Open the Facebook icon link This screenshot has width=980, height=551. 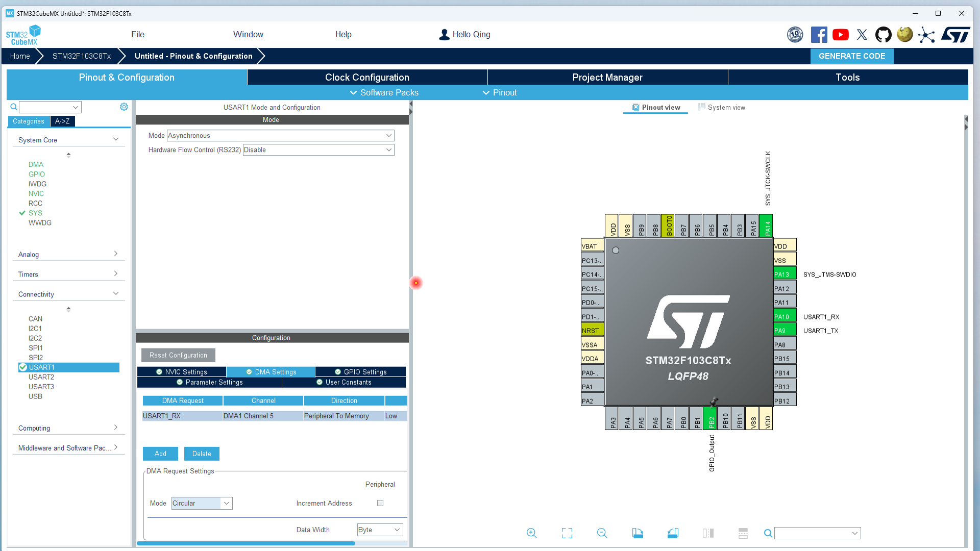(819, 35)
